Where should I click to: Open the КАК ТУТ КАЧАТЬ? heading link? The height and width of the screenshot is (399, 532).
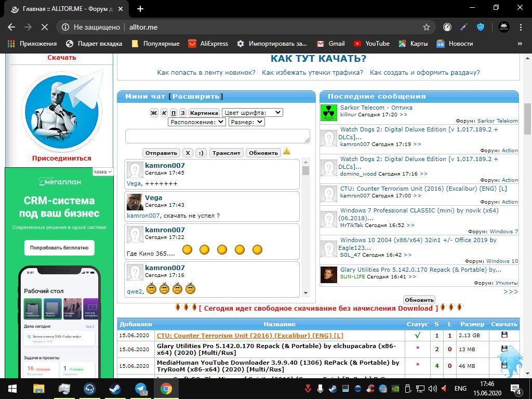pos(318,58)
